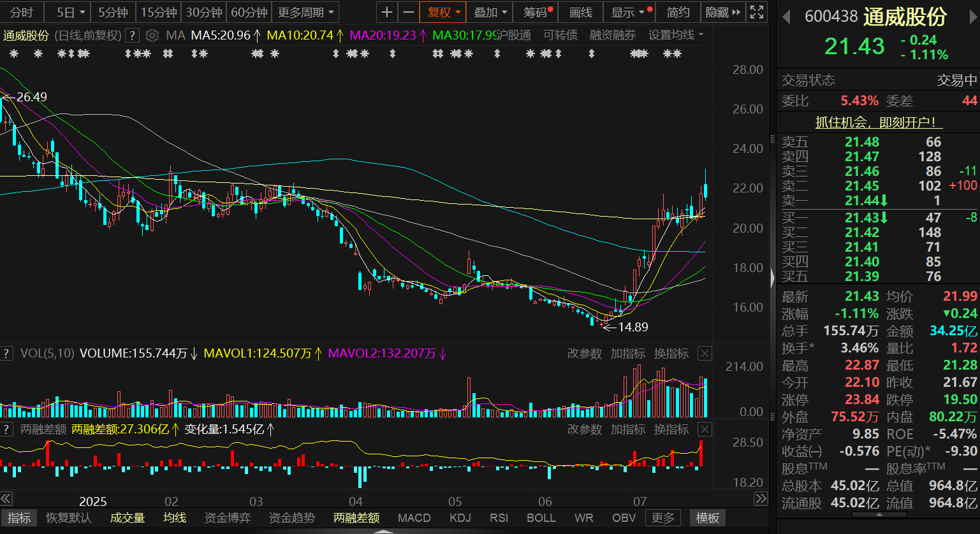The image size is (980, 534).
Task: Select the 15分钟 chart period
Action: (159, 12)
